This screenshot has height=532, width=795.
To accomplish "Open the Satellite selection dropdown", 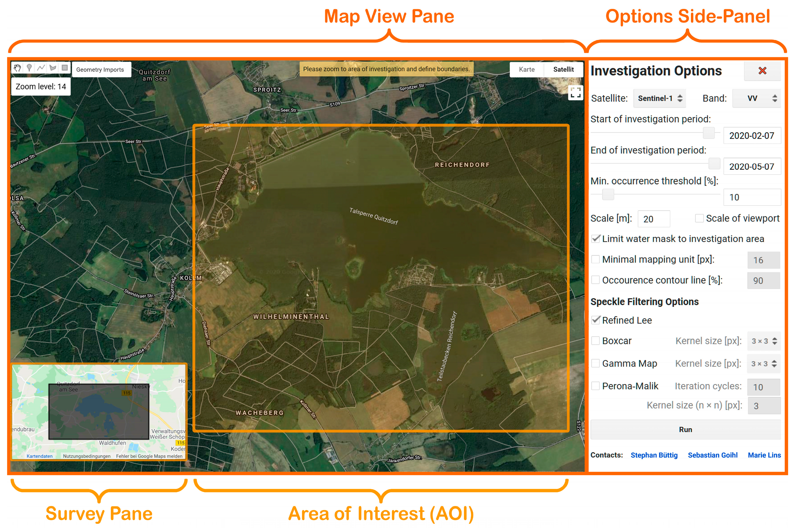I will pos(659,98).
